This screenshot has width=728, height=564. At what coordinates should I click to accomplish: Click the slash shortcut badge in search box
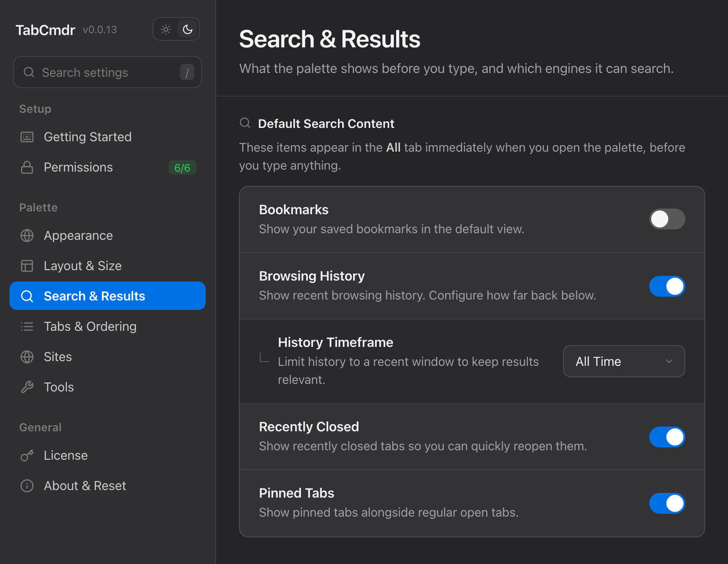[x=187, y=72]
